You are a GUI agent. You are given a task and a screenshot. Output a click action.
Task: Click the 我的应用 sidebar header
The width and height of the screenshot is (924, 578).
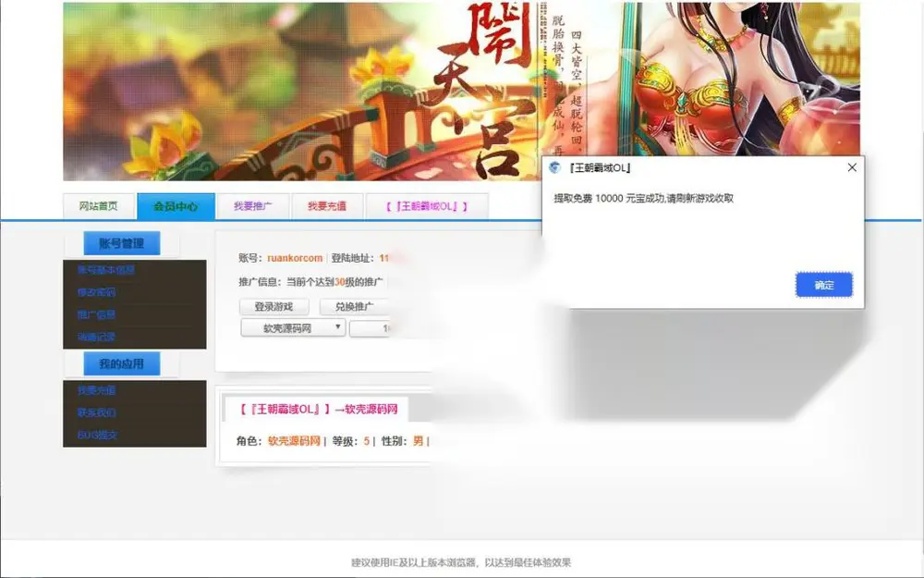121,363
